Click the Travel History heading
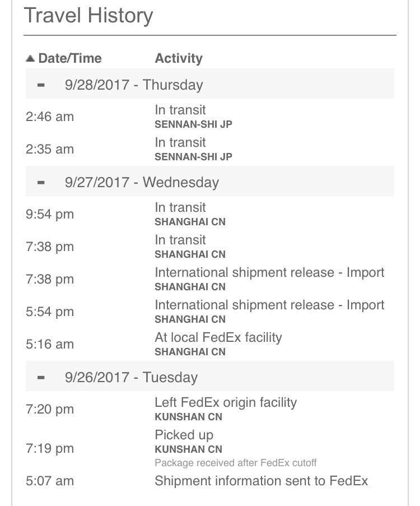The image size is (420, 506). 88,16
